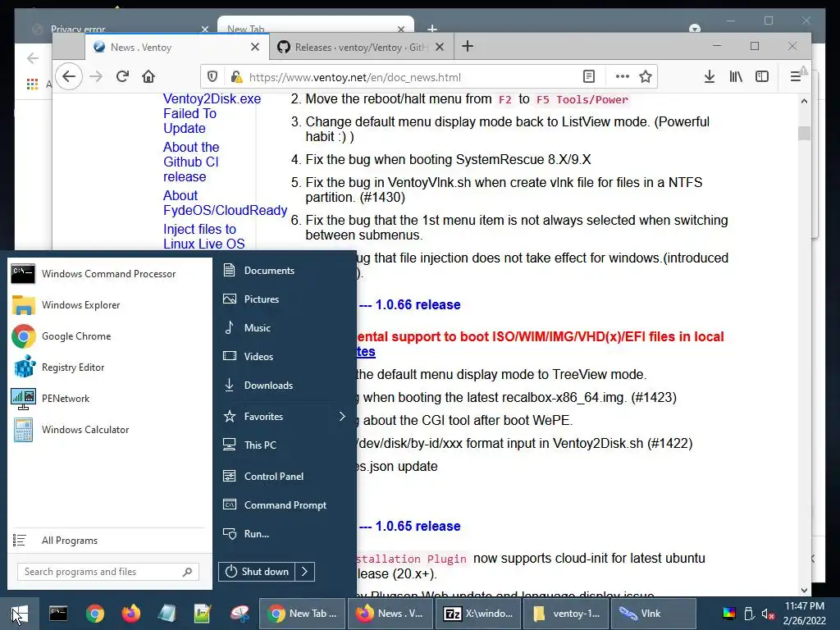
Task: Reload the Ventoy news page
Action: coord(122,76)
